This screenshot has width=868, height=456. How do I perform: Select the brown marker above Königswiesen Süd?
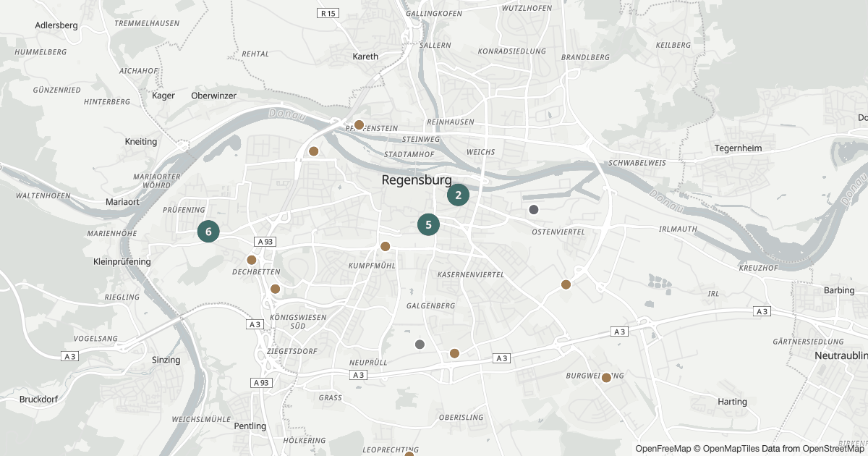275,289
